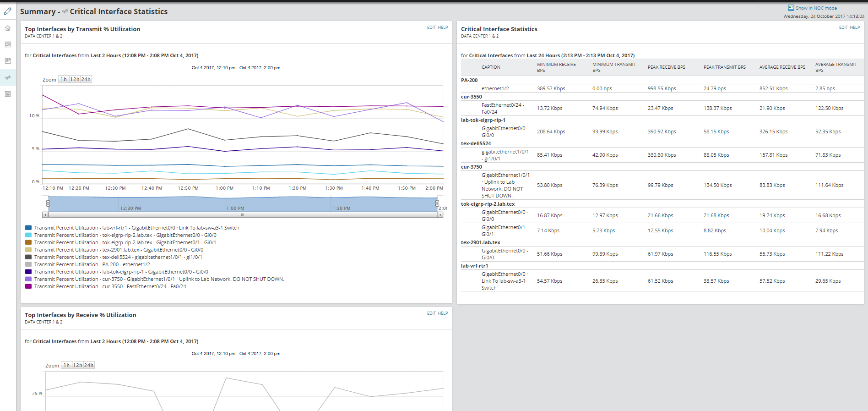The width and height of the screenshot is (868, 411).
Task: Select the 326.15 Kbps average receive cell
Action: tap(773, 132)
